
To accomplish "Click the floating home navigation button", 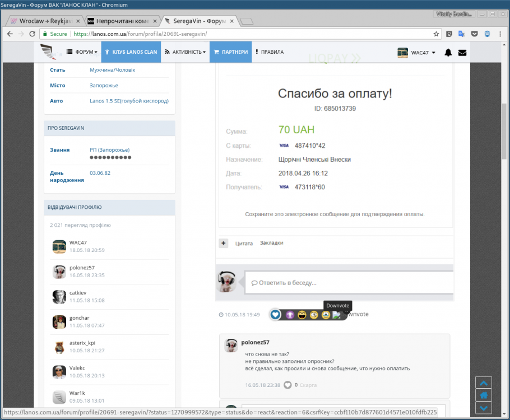I will coord(484,395).
